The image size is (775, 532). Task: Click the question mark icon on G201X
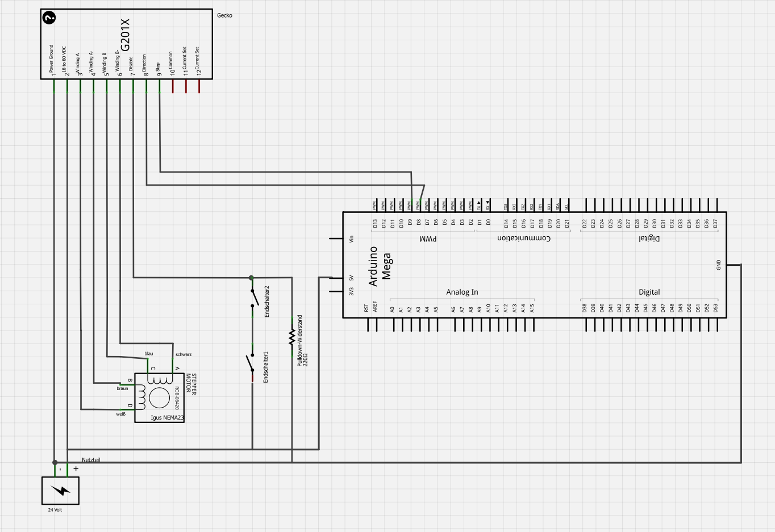point(49,18)
